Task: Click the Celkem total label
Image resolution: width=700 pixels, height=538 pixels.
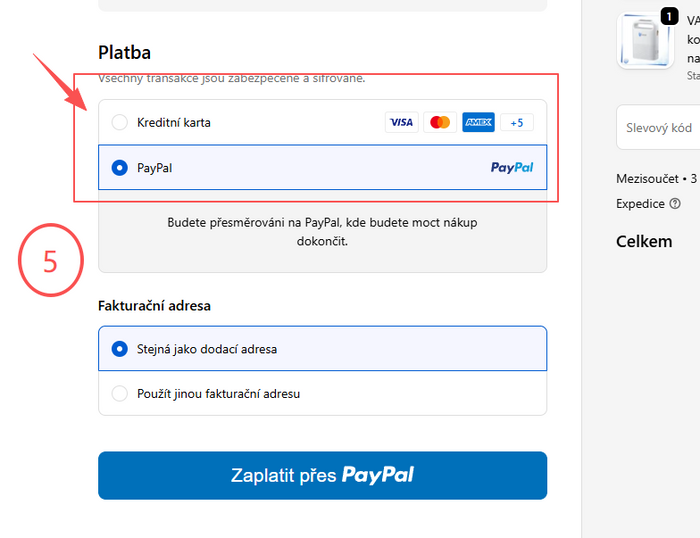Action: (x=644, y=241)
